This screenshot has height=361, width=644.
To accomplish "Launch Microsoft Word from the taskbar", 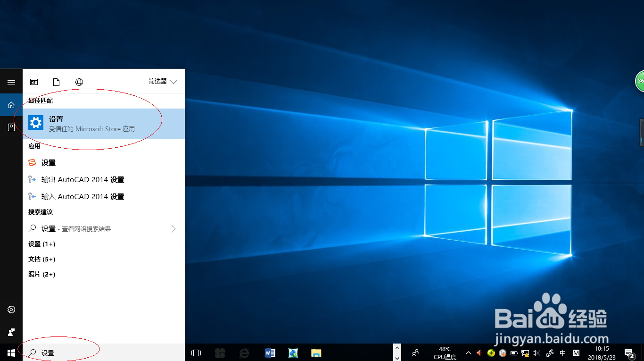I will point(270,353).
